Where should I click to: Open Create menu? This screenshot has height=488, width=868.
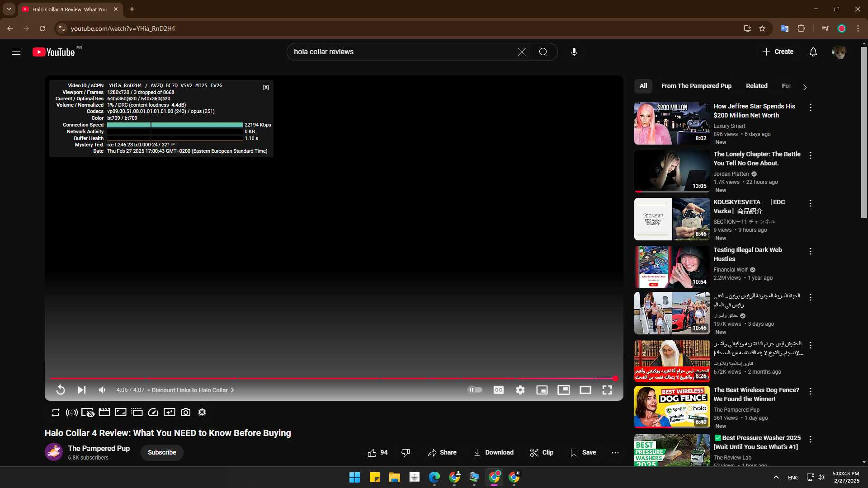(778, 52)
